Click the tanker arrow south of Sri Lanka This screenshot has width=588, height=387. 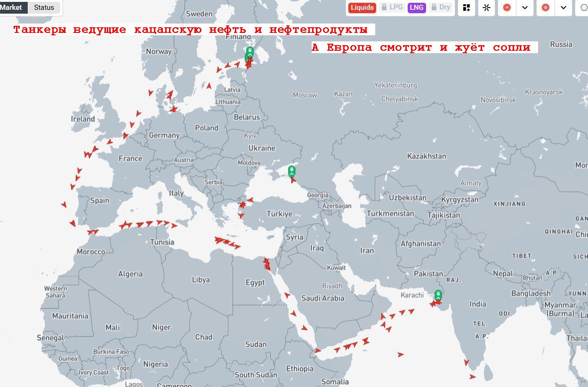[473, 377]
